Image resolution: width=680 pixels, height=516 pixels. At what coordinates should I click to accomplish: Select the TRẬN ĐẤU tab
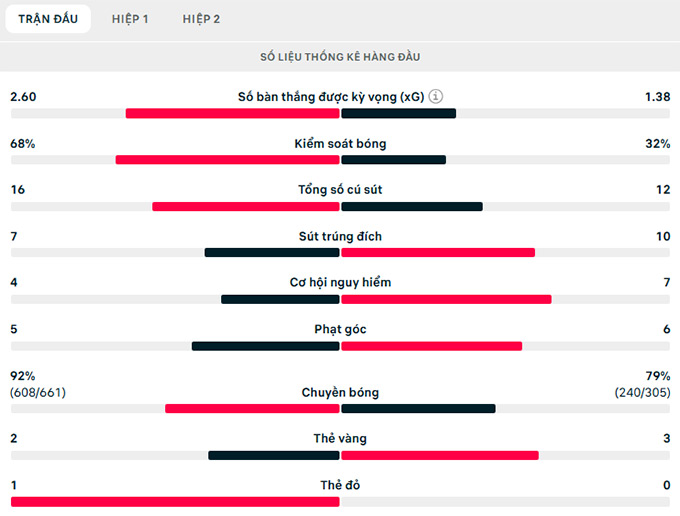(47, 19)
